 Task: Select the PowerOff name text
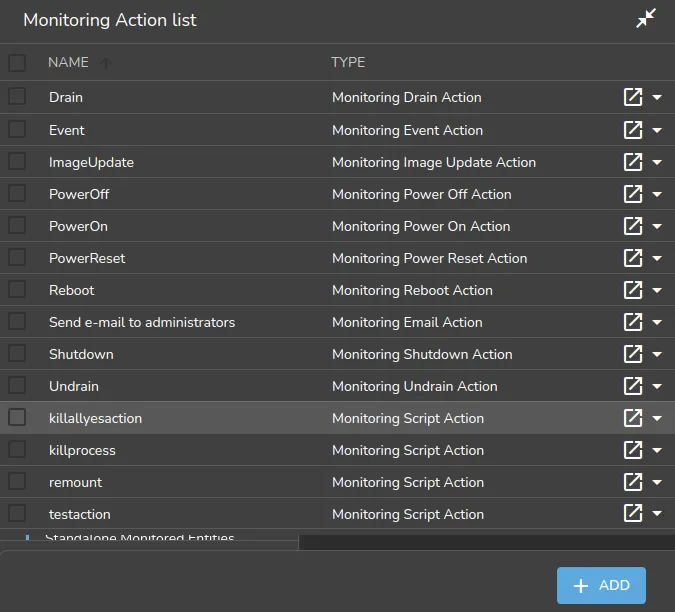point(79,194)
